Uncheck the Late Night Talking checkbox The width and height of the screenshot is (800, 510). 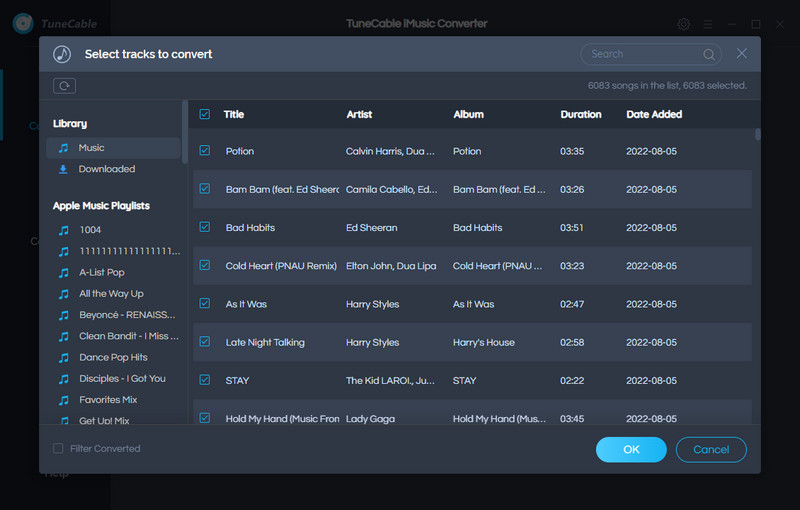pyautogui.click(x=205, y=342)
